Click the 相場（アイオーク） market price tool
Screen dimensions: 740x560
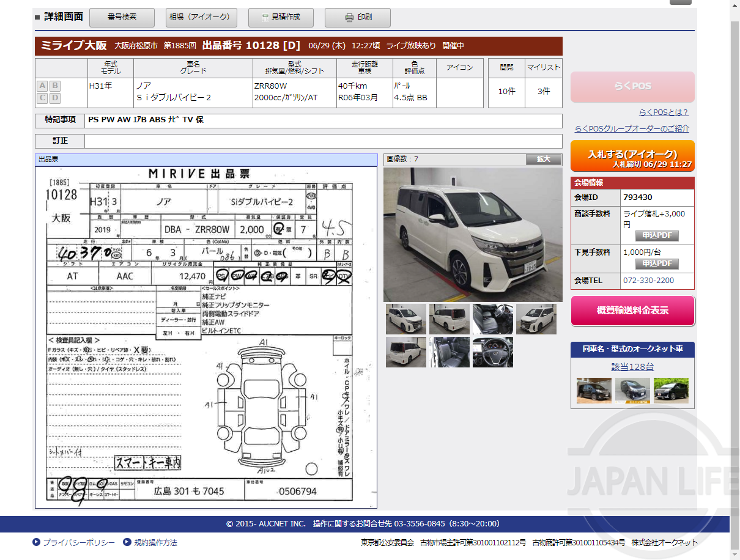point(201,17)
